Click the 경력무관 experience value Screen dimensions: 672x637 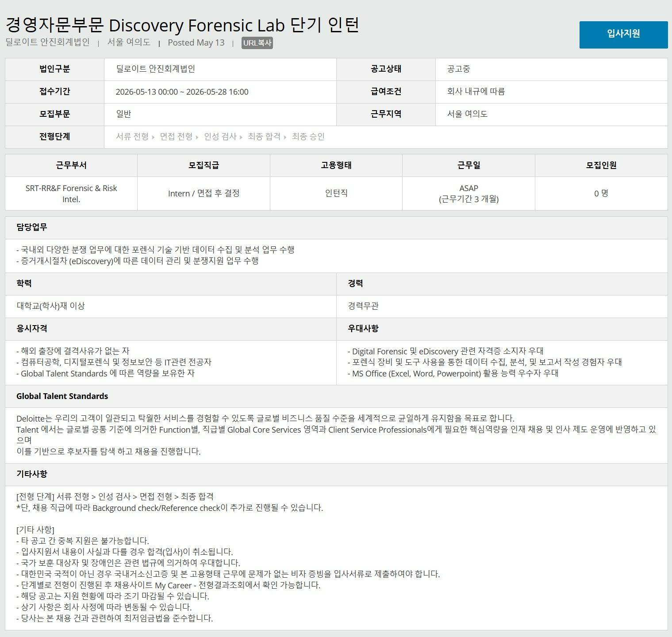tap(363, 306)
